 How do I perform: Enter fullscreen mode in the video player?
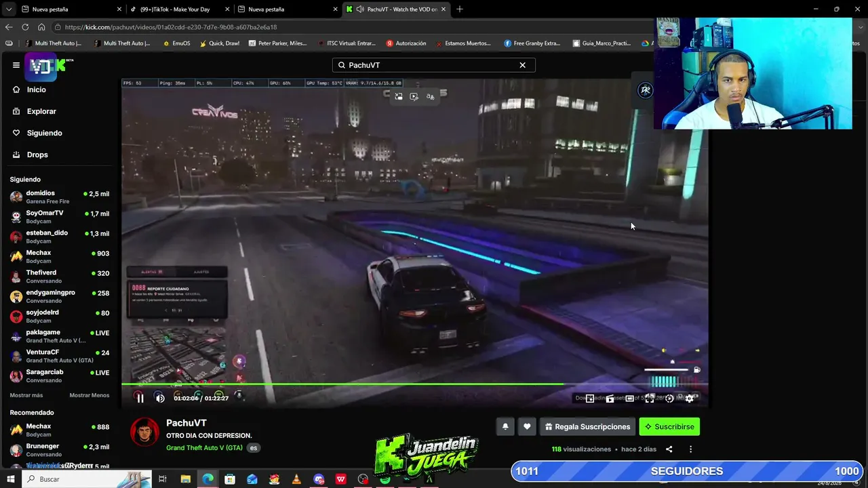pyautogui.click(x=650, y=399)
